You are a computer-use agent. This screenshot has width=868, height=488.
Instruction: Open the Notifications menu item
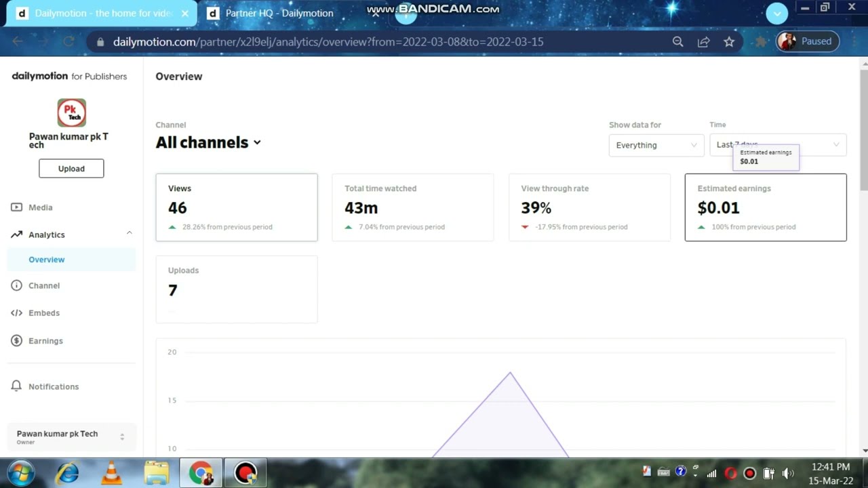(x=54, y=386)
